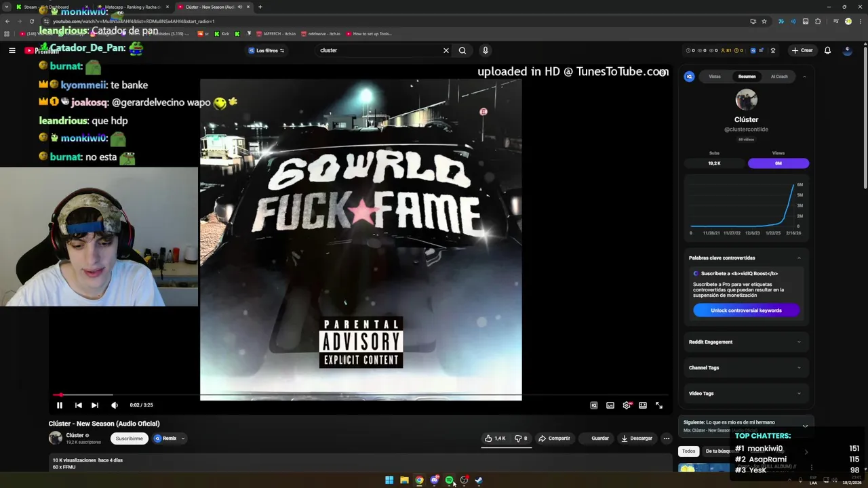Like the video with 1,4 K likes
The width and height of the screenshot is (868, 488).
(495, 439)
